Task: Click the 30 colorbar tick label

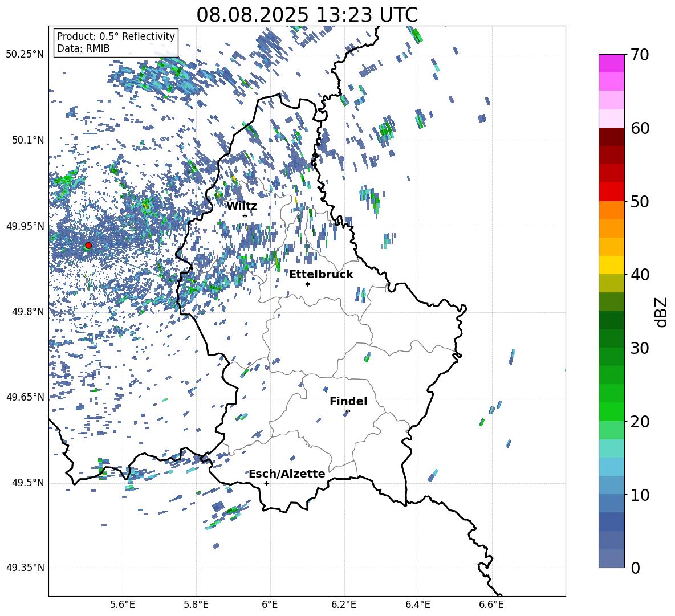Action: (640, 348)
